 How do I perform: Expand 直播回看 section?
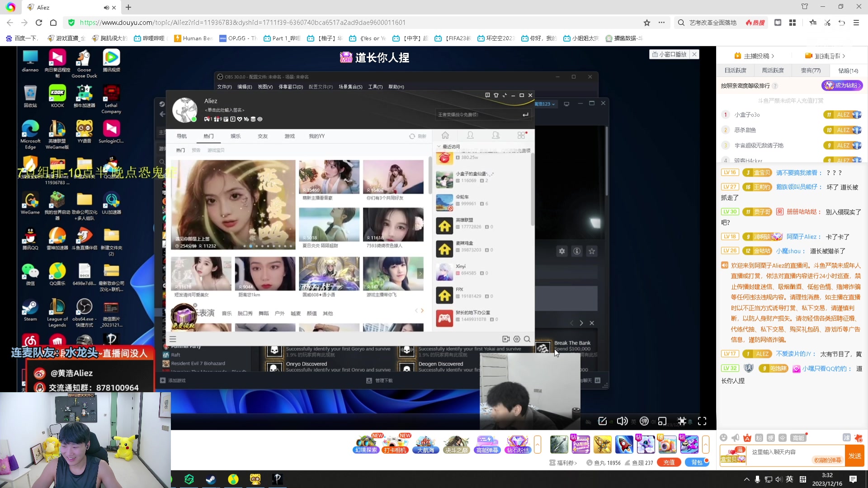coord(825,56)
